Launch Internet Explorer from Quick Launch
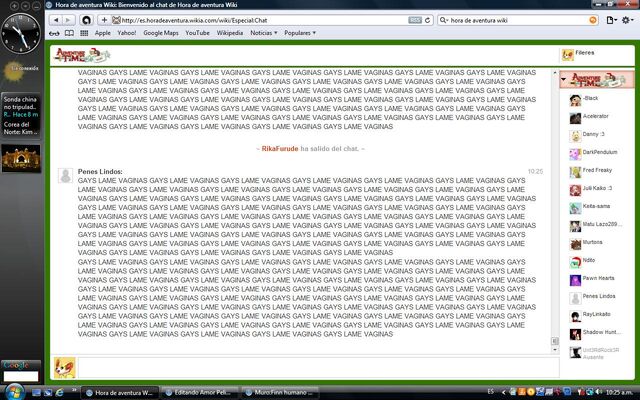The width and height of the screenshot is (640, 400). [x=60, y=393]
